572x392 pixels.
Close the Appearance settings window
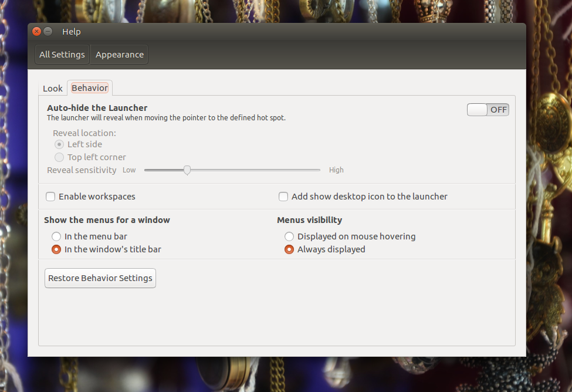[x=36, y=31]
